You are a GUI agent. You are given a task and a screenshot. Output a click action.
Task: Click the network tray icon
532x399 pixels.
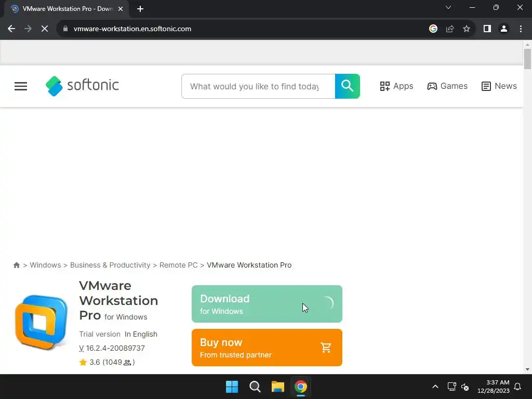[x=451, y=387]
